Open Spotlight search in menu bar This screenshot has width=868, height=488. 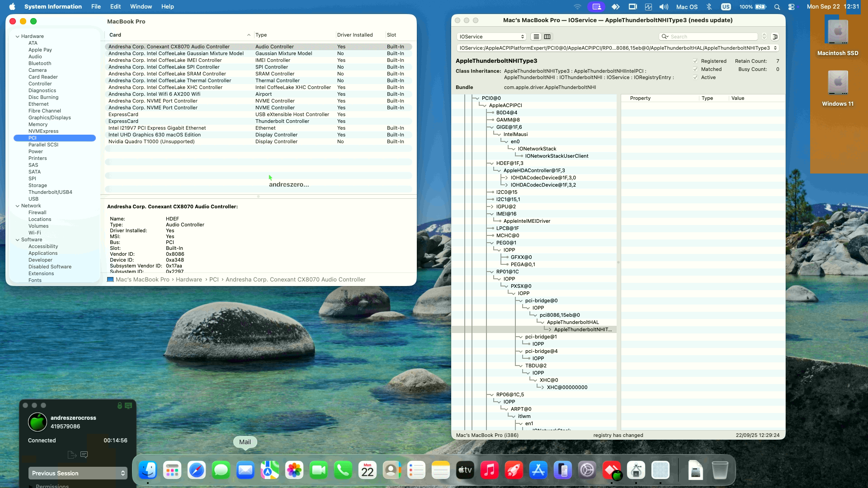777,7
